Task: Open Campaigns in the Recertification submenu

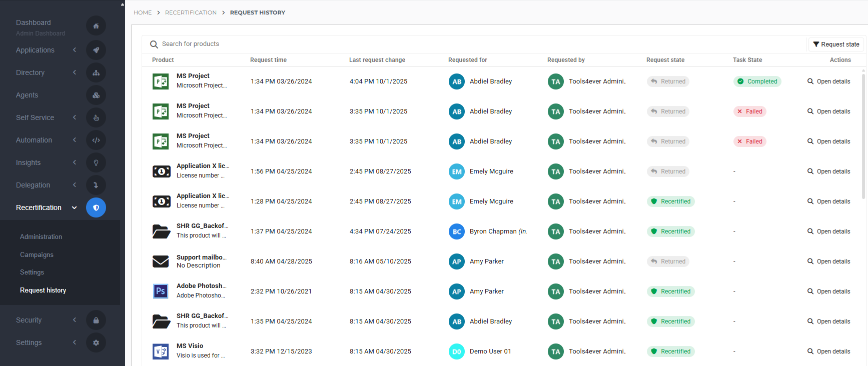Action: pos(37,255)
